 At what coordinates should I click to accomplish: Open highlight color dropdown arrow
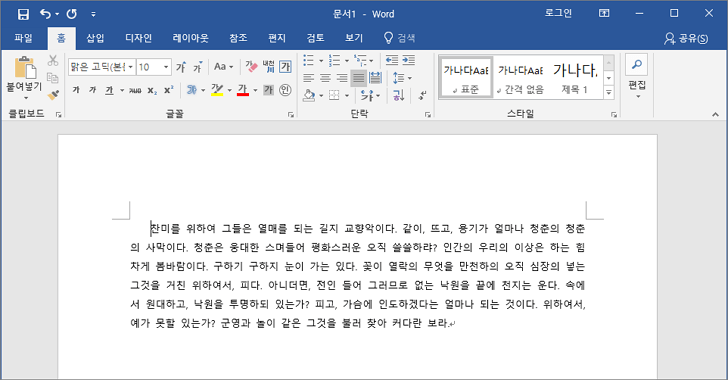tap(229, 90)
